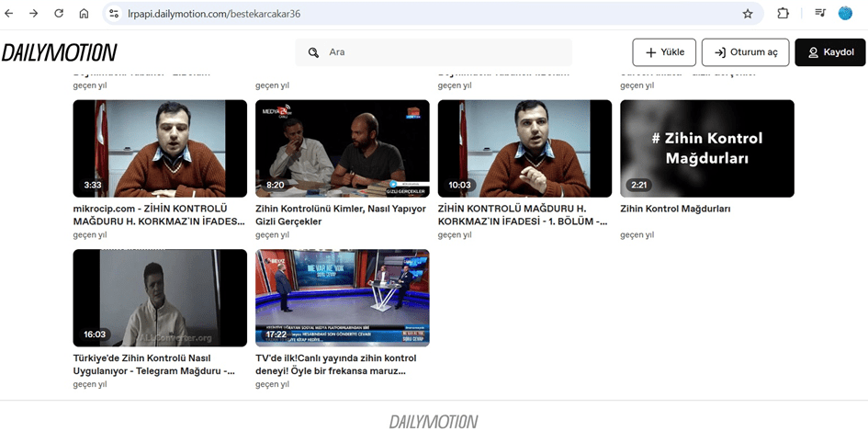This screenshot has height=431, width=868.
Task: Click the Dailymotion logo in header
Action: 59,52
